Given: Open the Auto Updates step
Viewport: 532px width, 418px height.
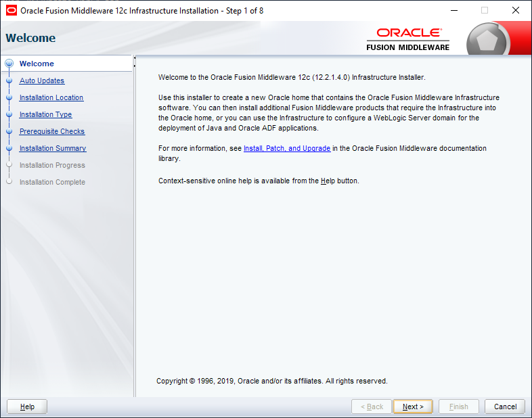Looking at the screenshot, I should tap(42, 80).
